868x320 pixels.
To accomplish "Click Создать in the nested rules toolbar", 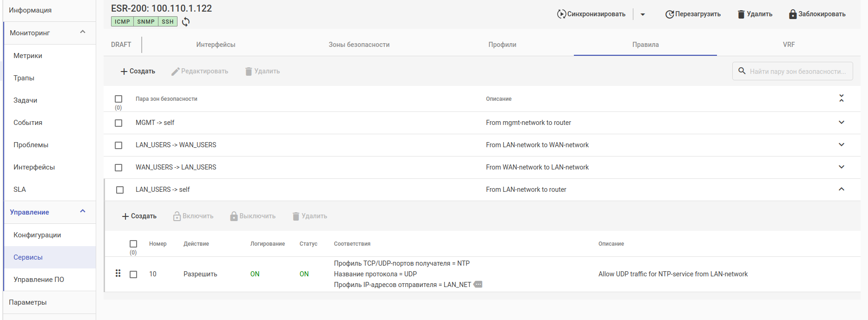I will tap(139, 216).
